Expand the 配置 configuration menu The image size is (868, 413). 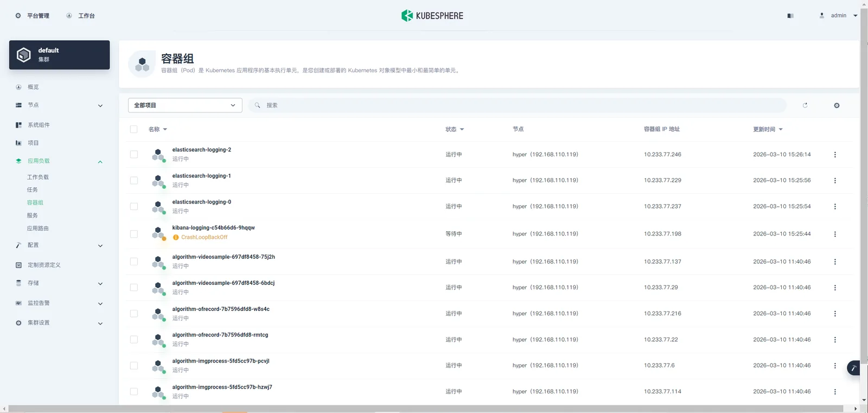[59, 245]
